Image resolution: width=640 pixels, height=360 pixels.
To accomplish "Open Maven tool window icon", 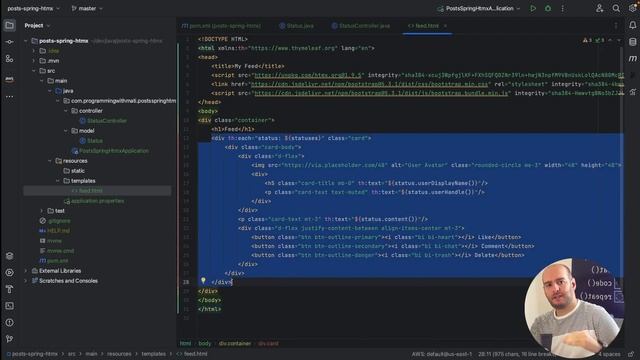I will coord(633,59).
